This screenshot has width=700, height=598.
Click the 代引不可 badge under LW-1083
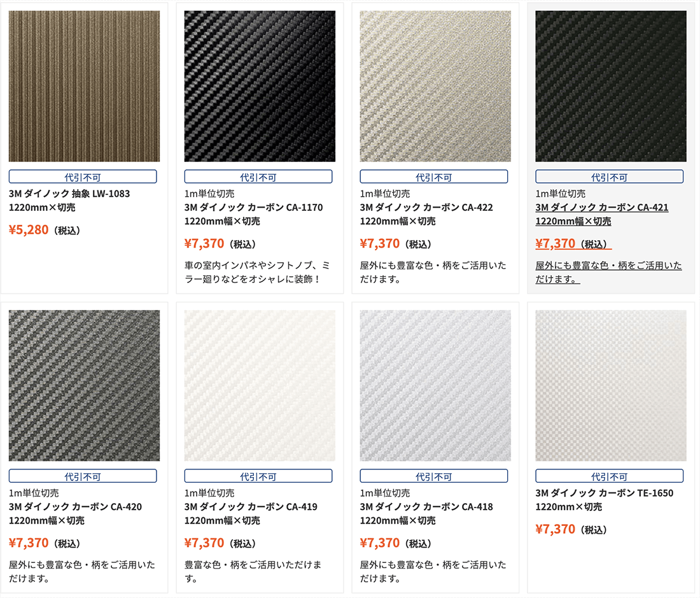tap(83, 177)
